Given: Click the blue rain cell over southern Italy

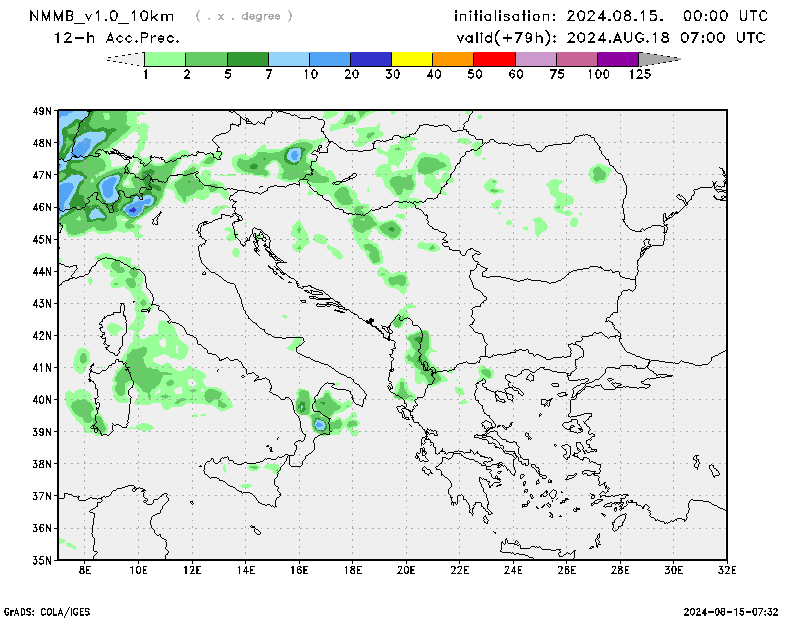Looking at the screenshot, I should (x=320, y=424).
